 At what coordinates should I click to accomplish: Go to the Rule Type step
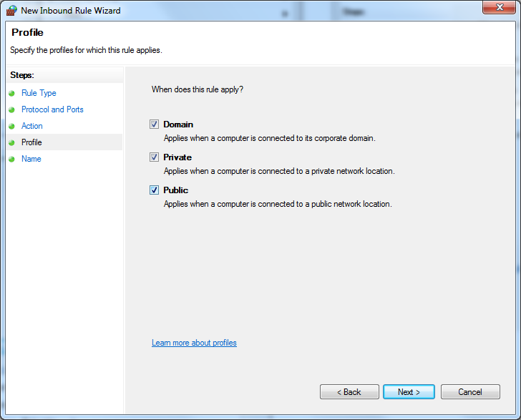pos(39,93)
